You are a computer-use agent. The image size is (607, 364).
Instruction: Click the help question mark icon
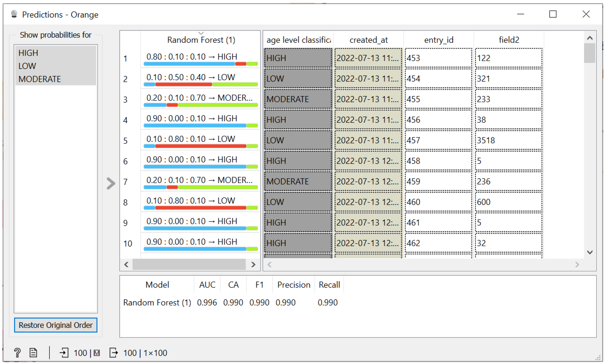17,353
